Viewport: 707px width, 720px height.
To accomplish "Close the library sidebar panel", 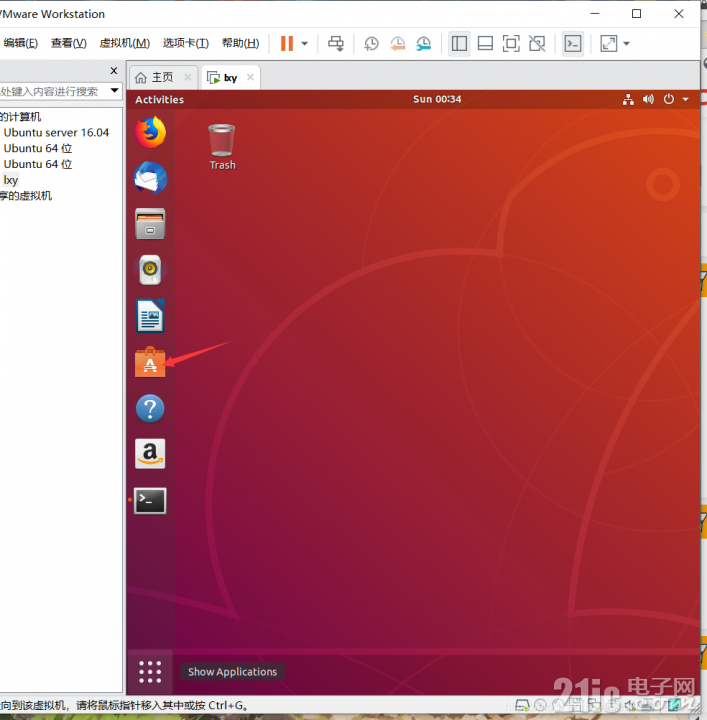I will point(114,71).
